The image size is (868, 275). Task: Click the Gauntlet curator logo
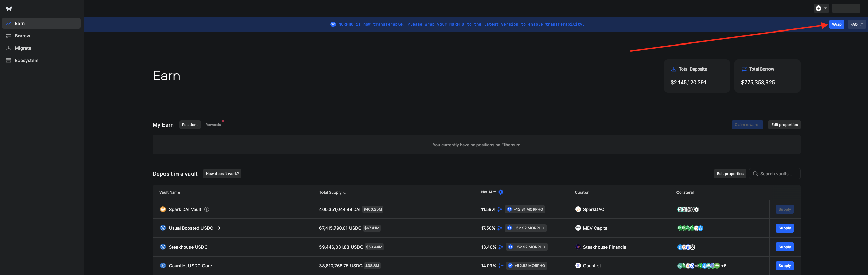pyautogui.click(x=578, y=265)
